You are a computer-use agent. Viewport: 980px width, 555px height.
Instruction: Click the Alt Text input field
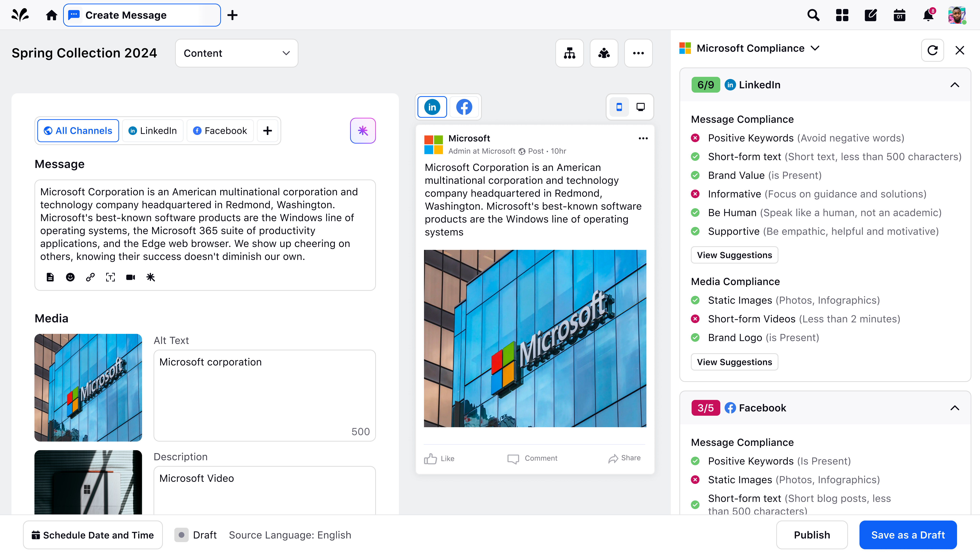[x=264, y=395]
